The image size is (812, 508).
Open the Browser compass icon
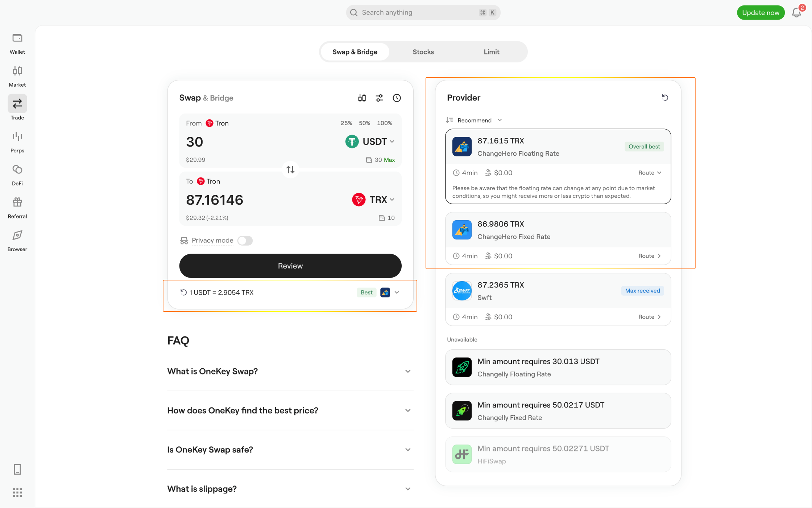17,235
